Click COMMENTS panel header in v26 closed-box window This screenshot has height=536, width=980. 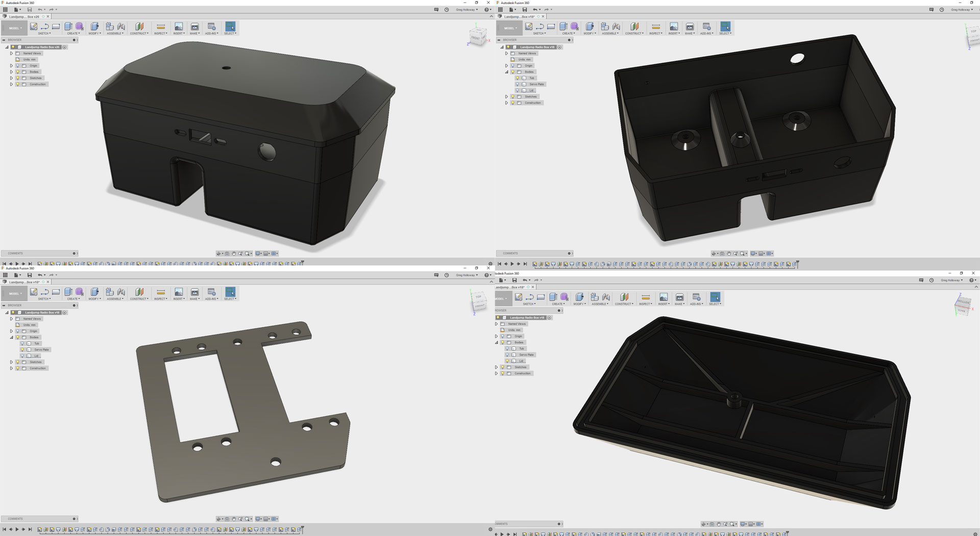click(x=39, y=253)
